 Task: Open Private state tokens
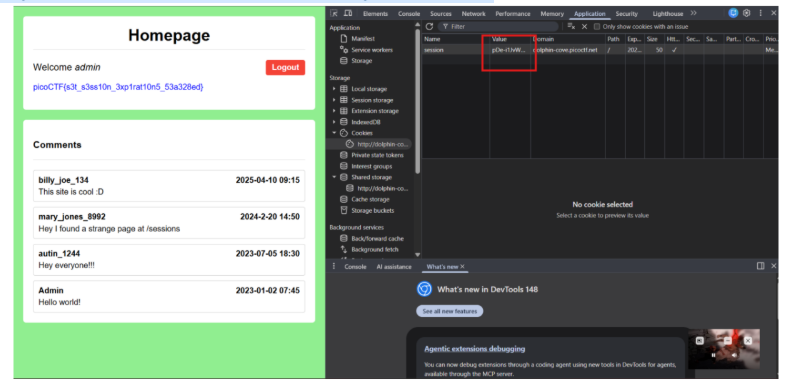[x=377, y=155]
